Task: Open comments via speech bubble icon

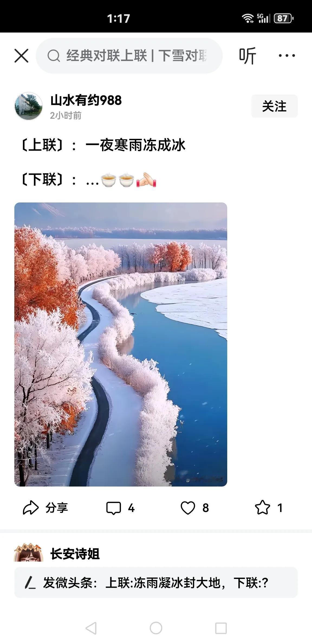Action: click(113, 508)
